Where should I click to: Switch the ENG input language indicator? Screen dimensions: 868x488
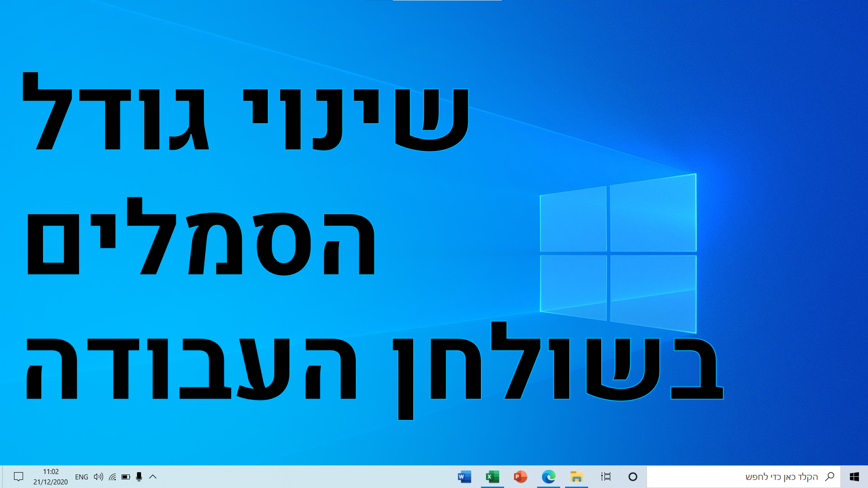pyautogui.click(x=82, y=477)
